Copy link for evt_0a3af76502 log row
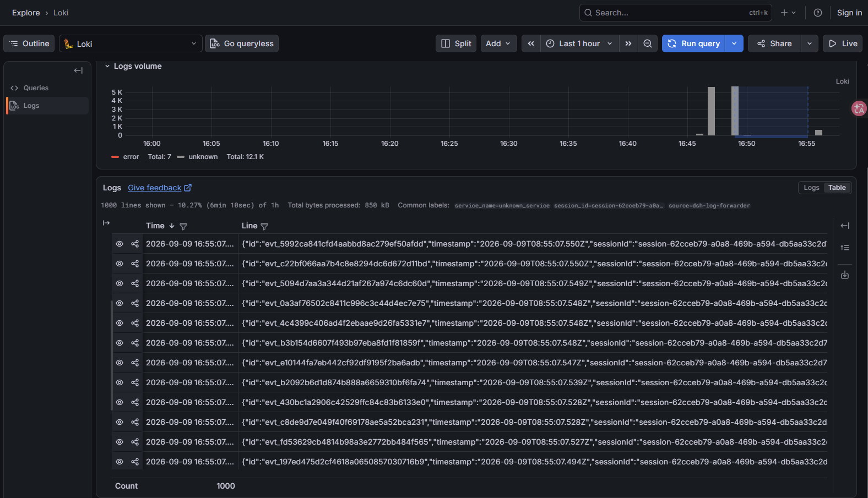The image size is (868, 498). [x=135, y=303]
